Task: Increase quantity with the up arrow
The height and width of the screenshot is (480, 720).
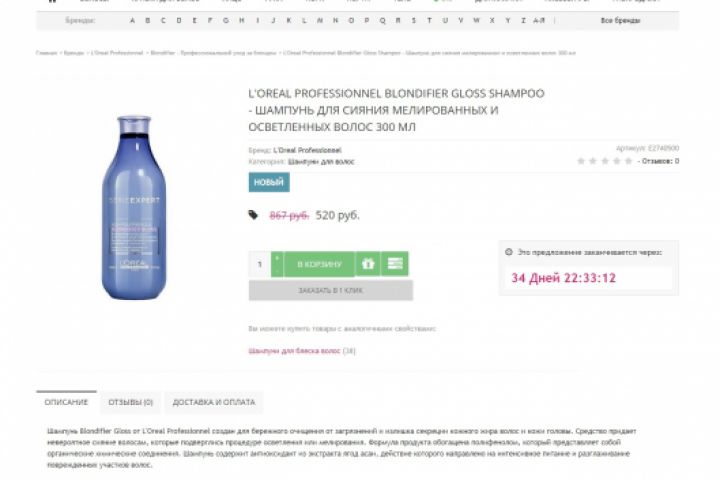Action: click(277, 258)
